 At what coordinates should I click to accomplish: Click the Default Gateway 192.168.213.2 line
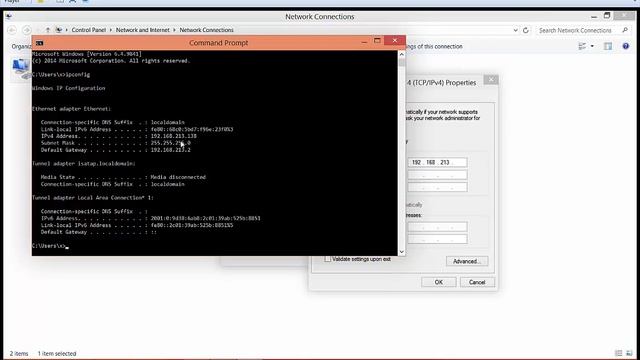pyautogui.click(x=116, y=150)
